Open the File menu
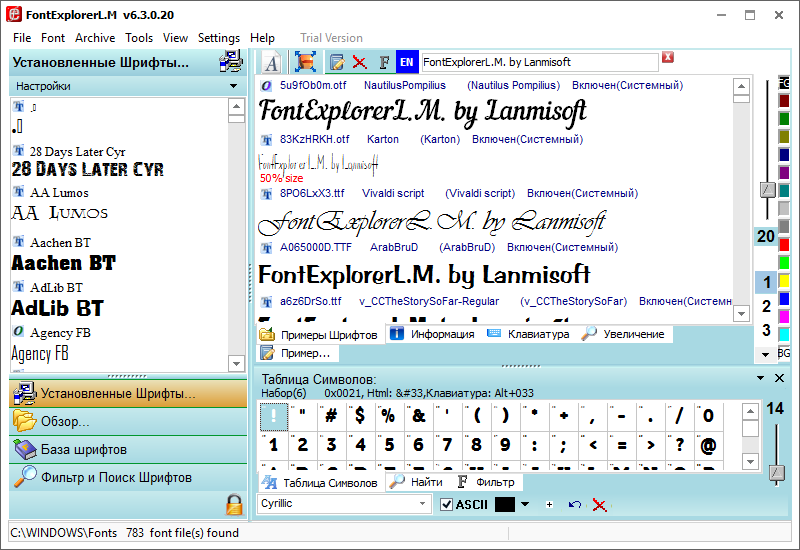 click(x=22, y=38)
